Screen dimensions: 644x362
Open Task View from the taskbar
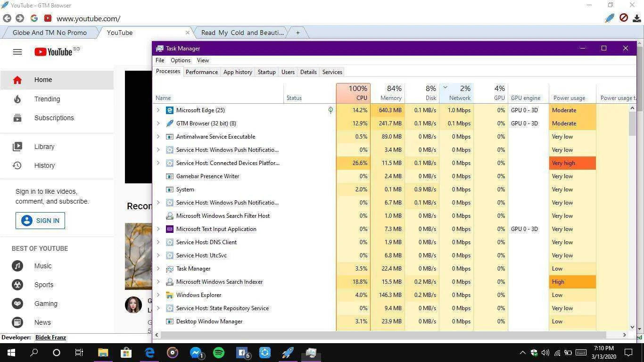pos(79,353)
